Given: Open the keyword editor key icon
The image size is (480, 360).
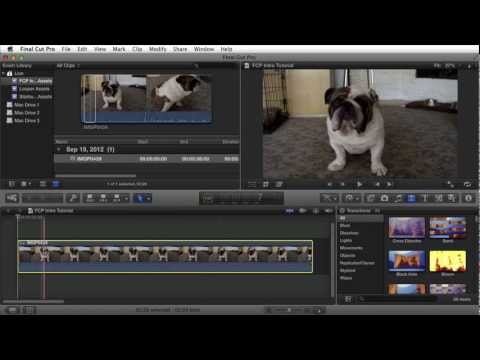Looking at the screenshot, I should point(72,198).
